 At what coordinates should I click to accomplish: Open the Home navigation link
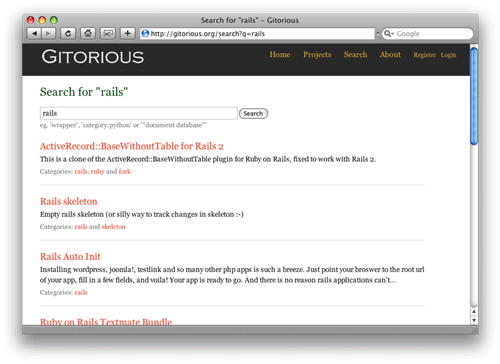coord(280,55)
